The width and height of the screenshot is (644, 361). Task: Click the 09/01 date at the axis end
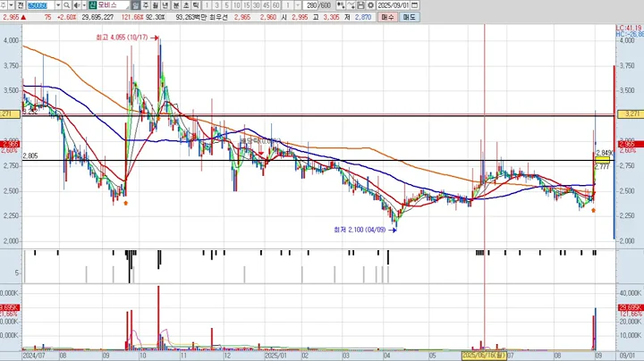626,356
